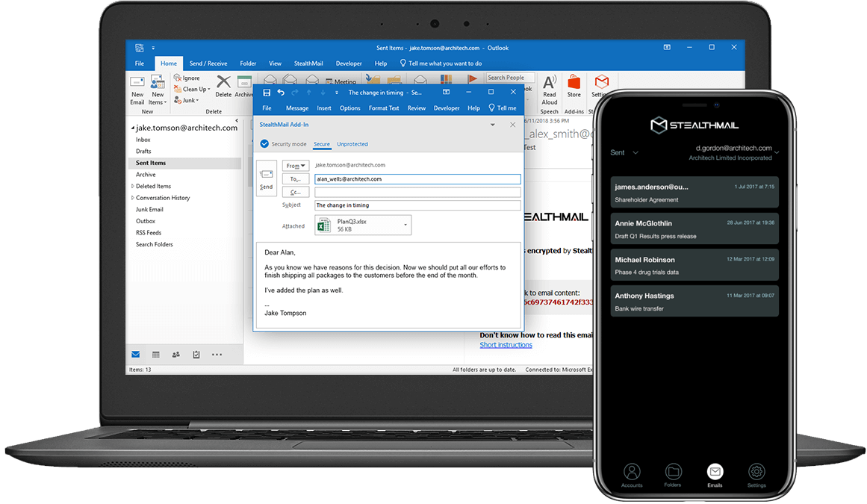Tap the Settings gear on phone

click(756, 476)
